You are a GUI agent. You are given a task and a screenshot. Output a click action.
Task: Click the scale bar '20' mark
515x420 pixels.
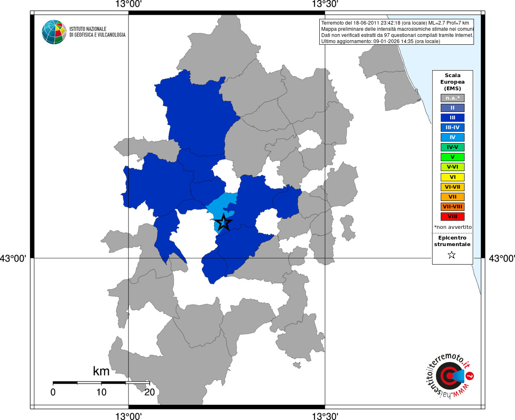[x=150, y=392]
